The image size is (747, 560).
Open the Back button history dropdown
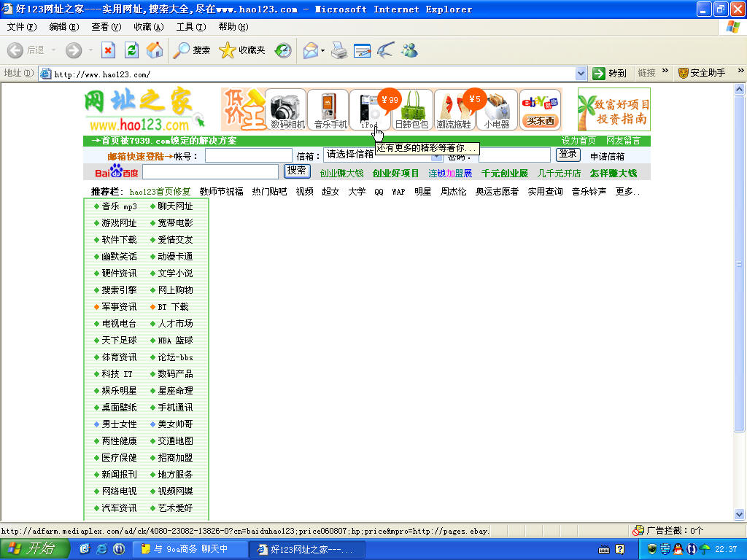click(53, 50)
